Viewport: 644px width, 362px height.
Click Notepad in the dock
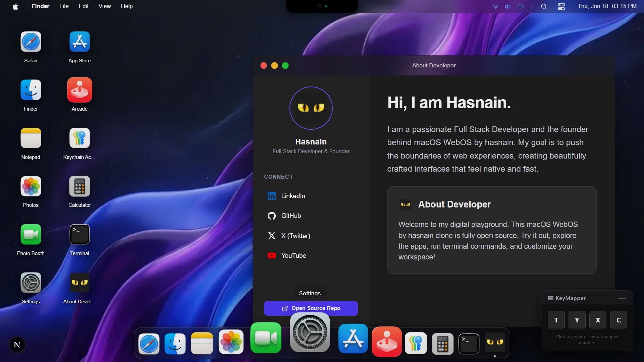202,343
